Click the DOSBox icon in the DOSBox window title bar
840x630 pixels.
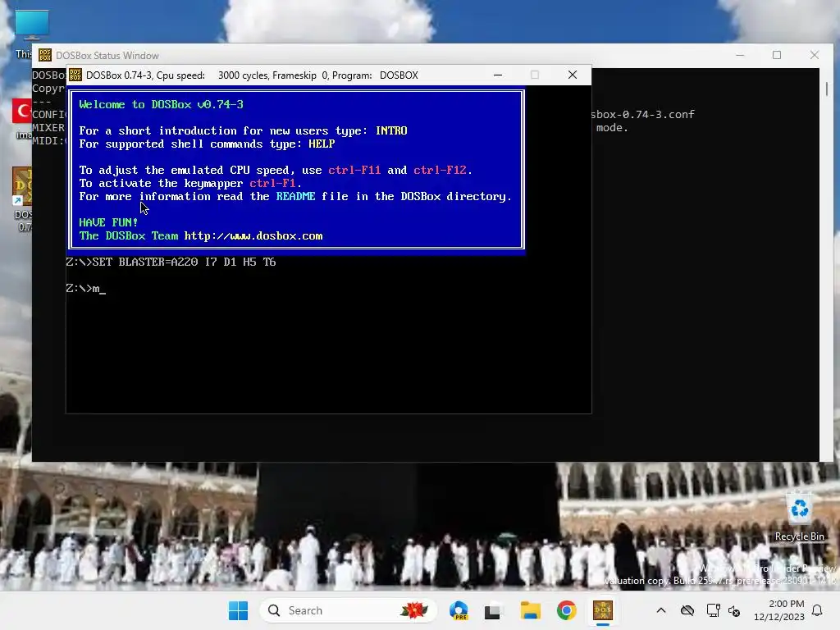pos(75,75)
